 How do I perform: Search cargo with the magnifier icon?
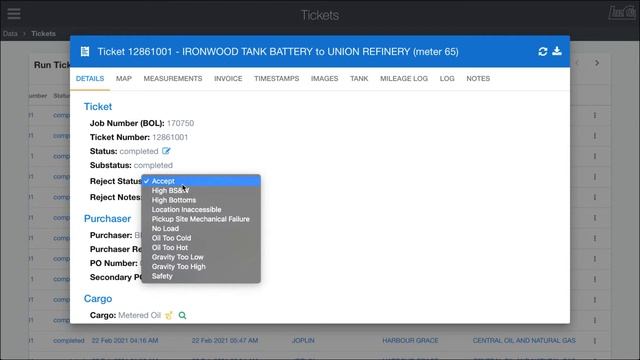[182, 315]
